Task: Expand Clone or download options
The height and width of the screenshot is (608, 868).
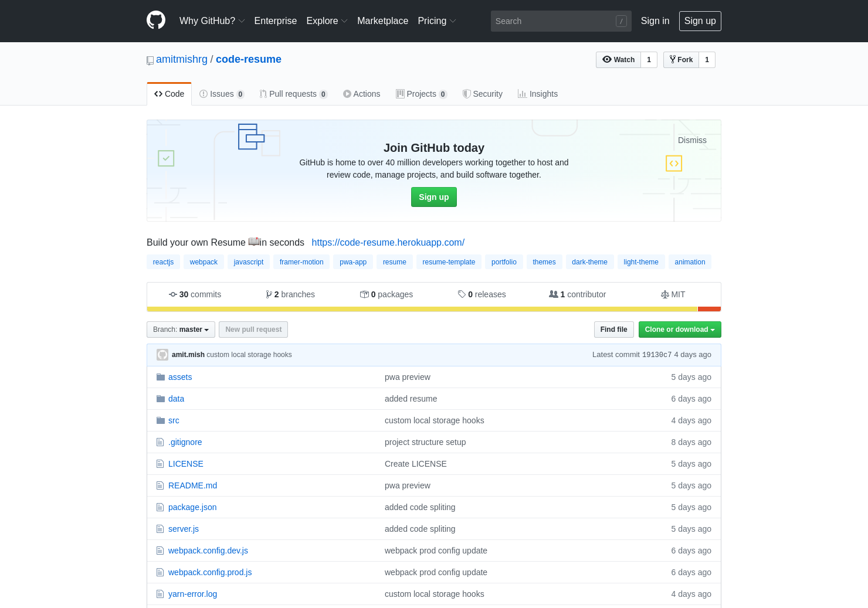Action: tap(680, 330)
